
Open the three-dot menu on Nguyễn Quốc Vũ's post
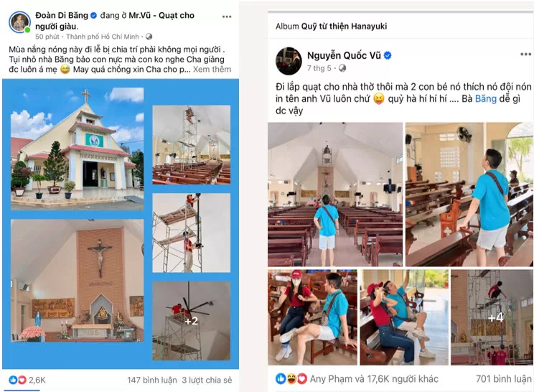point(525,54)
